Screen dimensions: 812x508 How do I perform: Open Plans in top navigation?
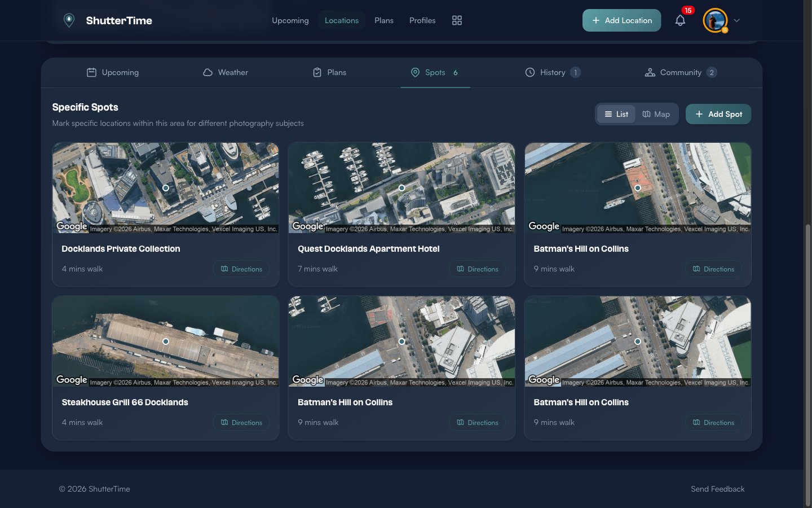pyautogui.click(x=384, y=20)
